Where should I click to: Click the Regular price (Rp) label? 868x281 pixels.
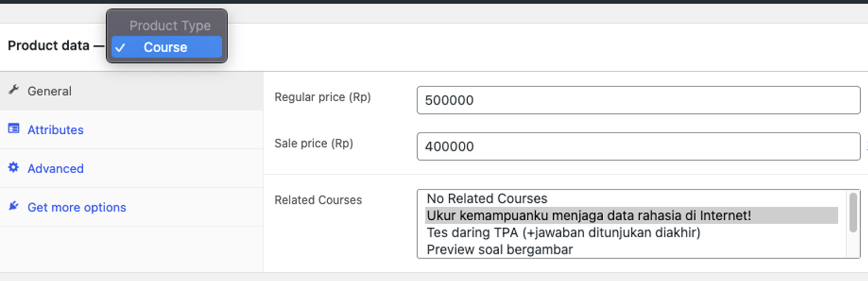(x=323, y=97)
